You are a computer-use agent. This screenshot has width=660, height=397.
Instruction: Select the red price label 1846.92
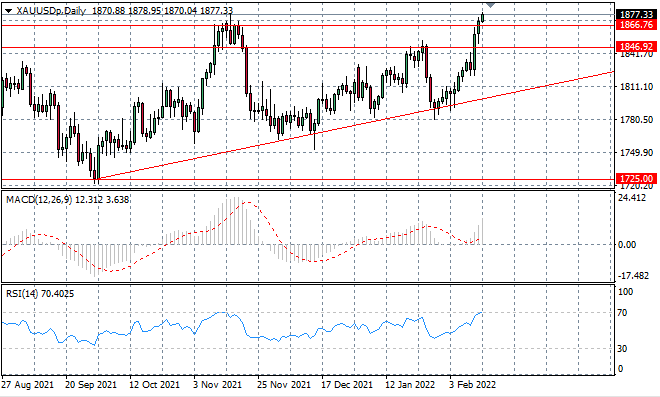636,46
